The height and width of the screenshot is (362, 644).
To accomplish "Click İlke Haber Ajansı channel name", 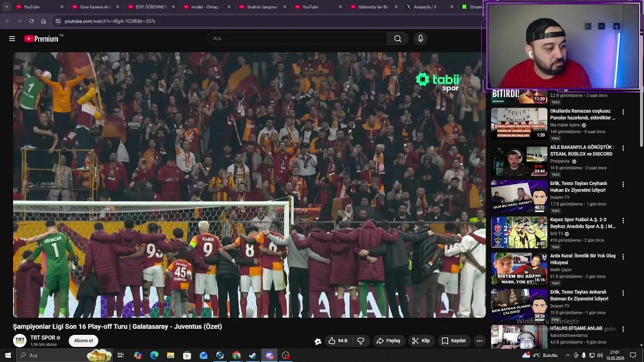I will click(x=565, y=125).
